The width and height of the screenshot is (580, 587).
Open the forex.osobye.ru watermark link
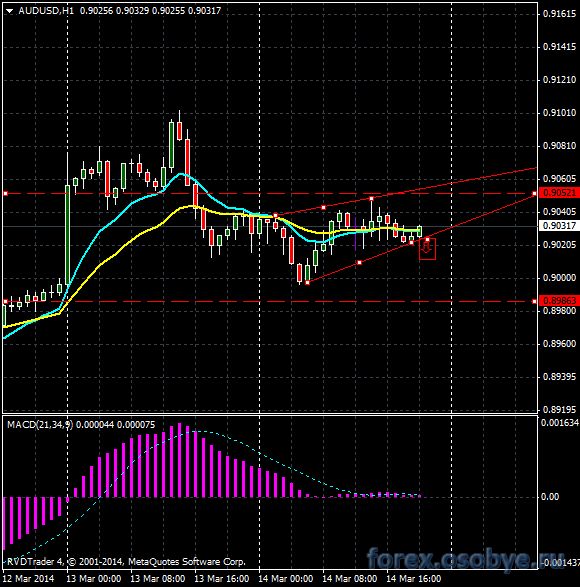click(x=465, y=559)
